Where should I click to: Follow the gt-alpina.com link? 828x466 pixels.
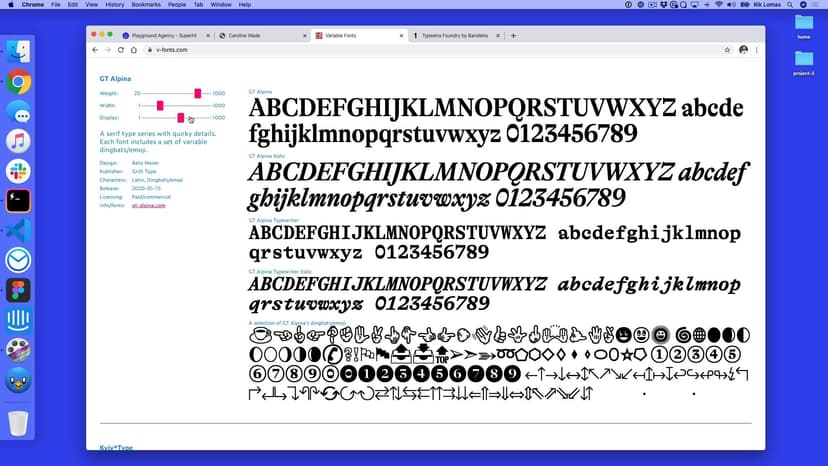pos(148,205)
